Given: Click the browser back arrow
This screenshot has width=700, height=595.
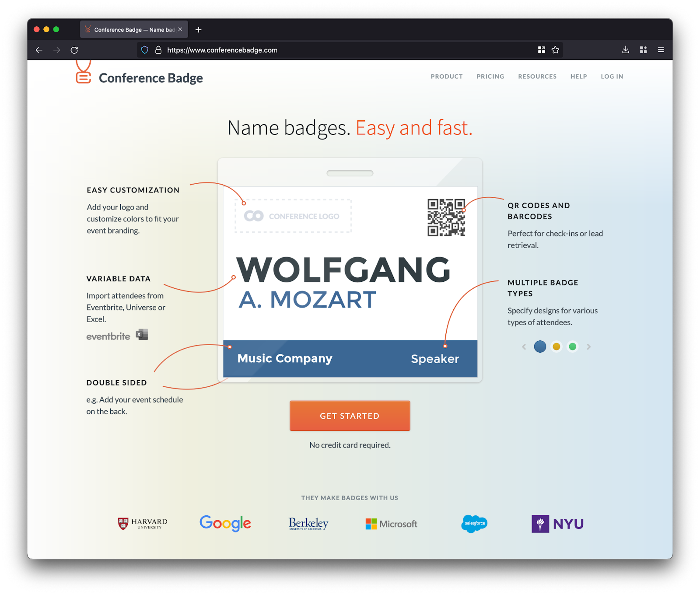Looking at the screenshot, I should [x=39, y=50].
